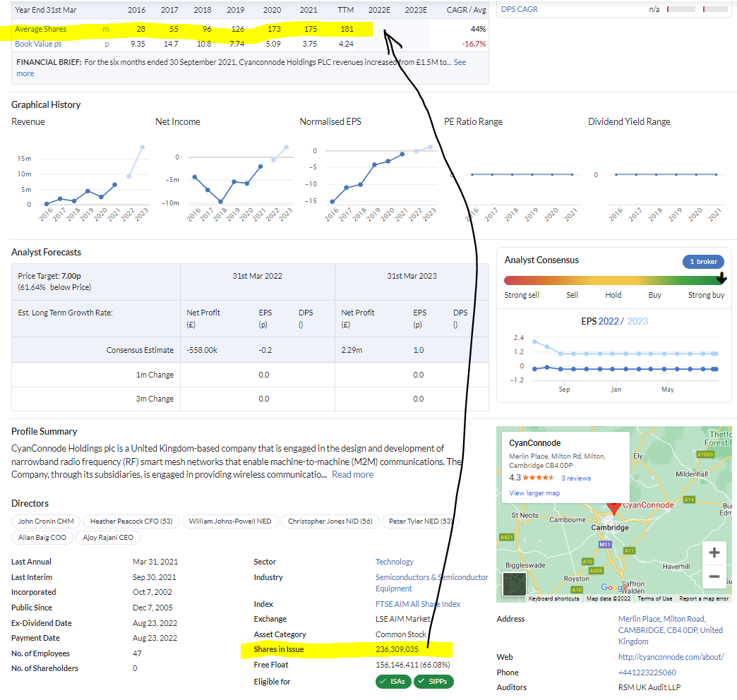
Task: Click the Consensus Estimate -558.00k value
Action: pyautogui.click(x=202, y=350)
